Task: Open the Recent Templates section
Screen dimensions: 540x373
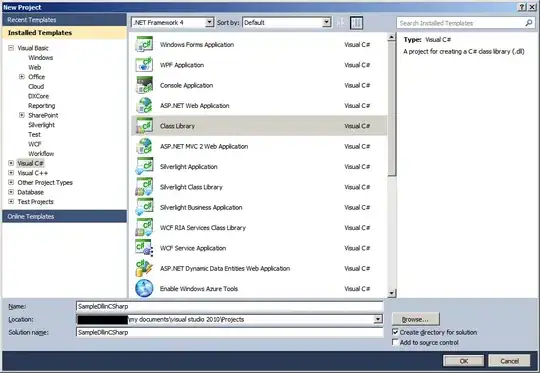Action: tap(64, 20)
